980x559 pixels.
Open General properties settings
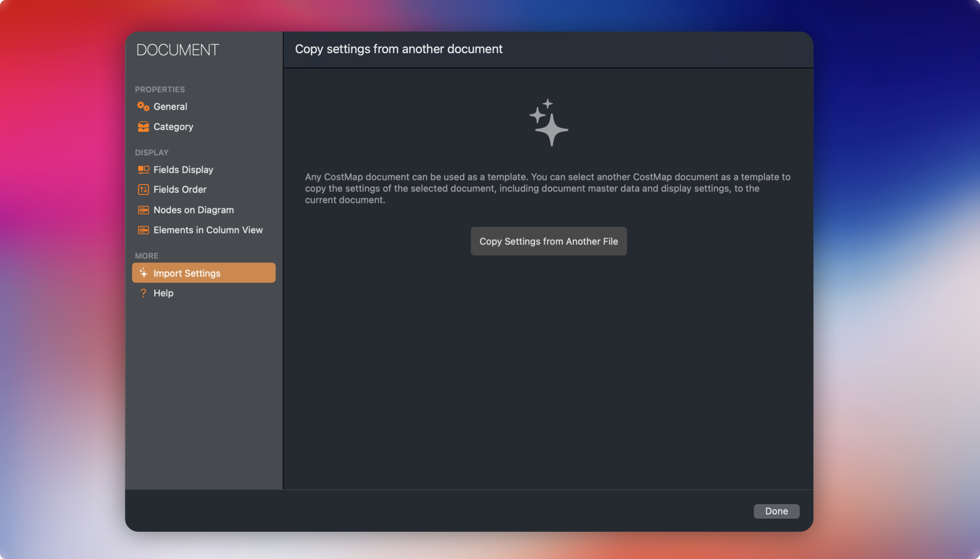(x=170, y=106)
